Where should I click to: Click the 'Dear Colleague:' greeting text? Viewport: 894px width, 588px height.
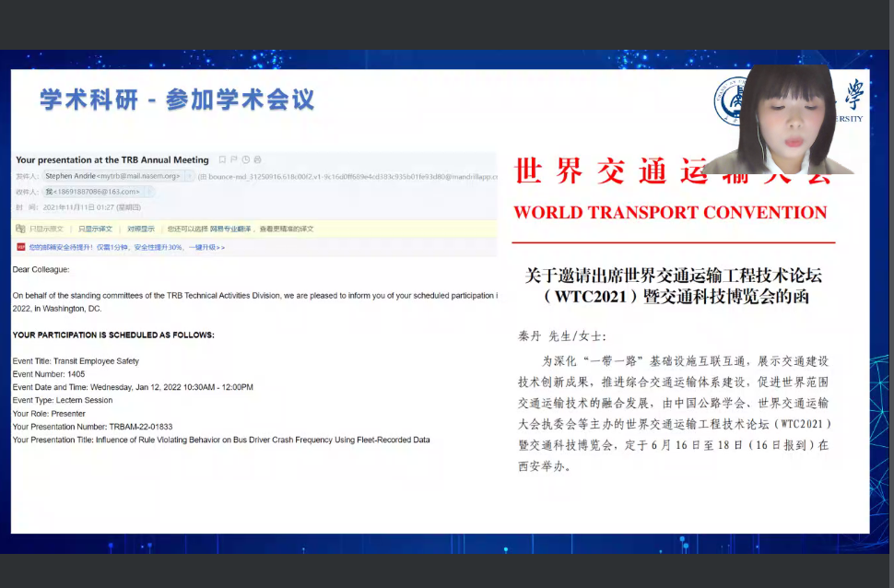pos(41,269)
